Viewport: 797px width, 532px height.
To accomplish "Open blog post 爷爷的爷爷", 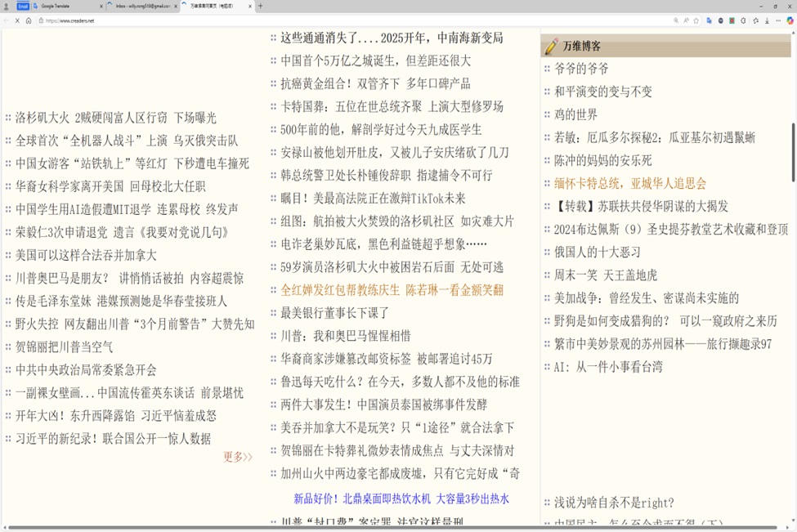I will click(x=581, y=69).
